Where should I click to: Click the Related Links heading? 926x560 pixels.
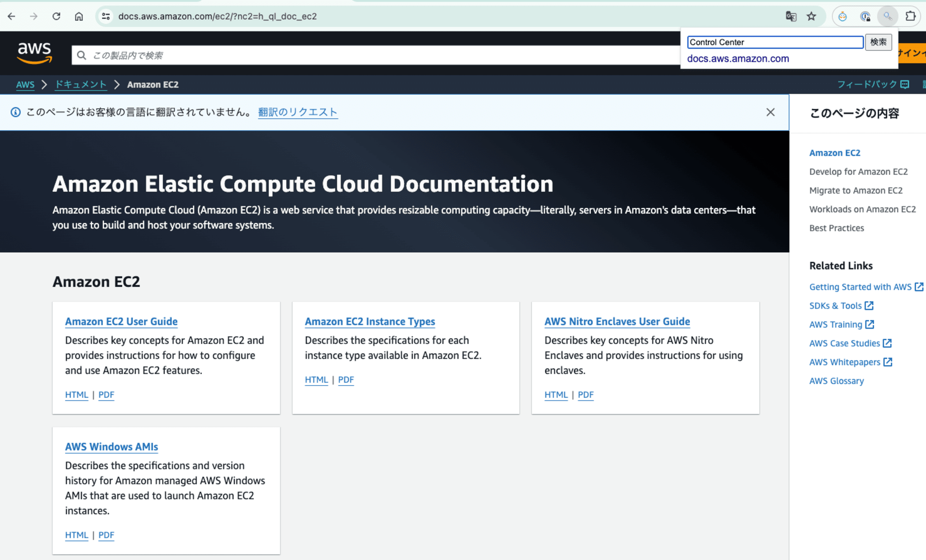coord(841,266)
